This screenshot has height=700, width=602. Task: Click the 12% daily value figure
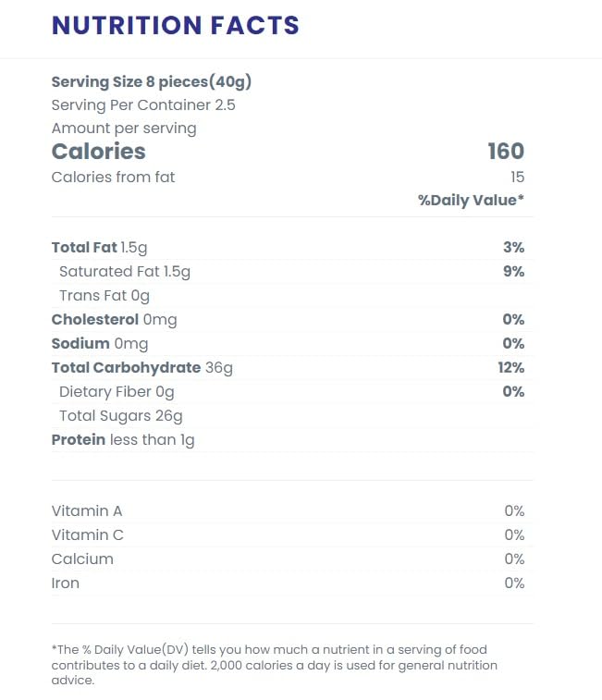coord(510,368)
